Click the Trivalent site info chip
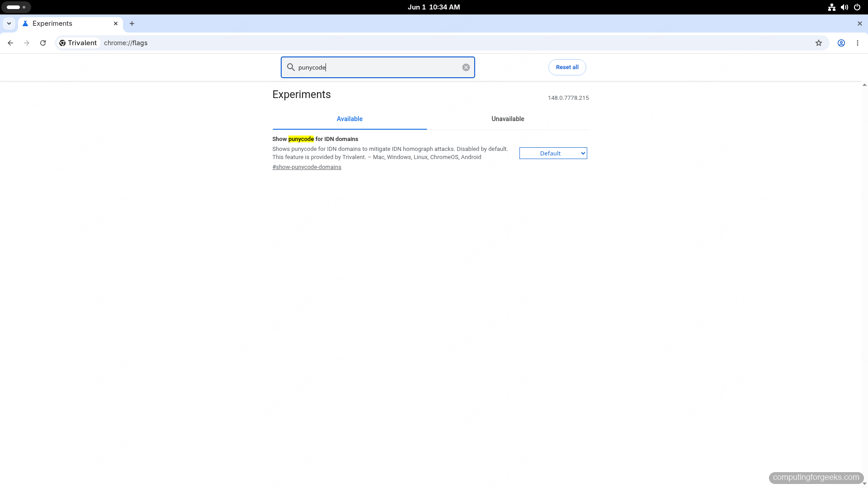The image size is (868, 488). [x=78, y=43]
